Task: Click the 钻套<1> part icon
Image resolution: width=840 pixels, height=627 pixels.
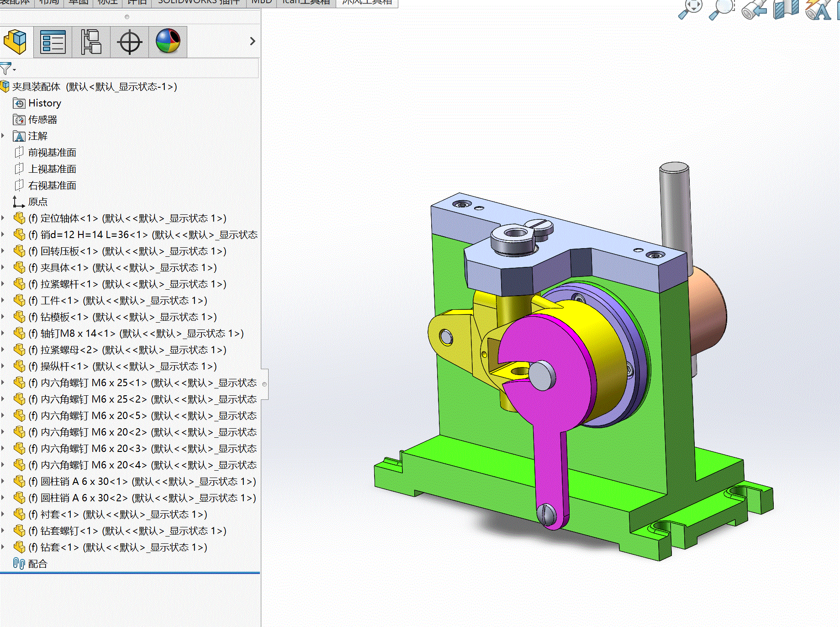Action: [x=19, y=547]
